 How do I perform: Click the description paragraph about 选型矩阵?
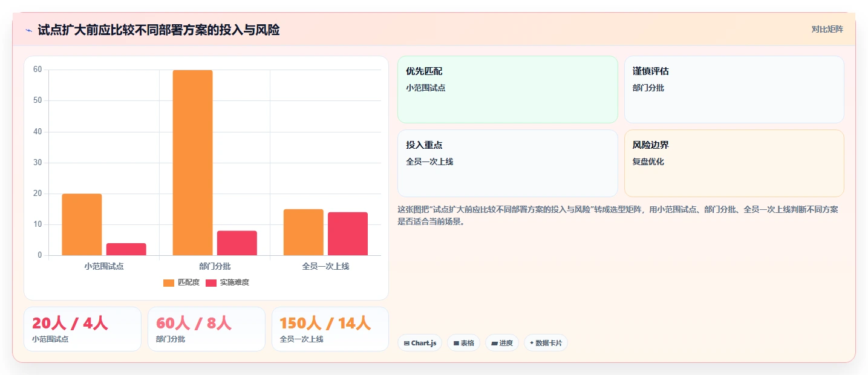pos(618,215)
